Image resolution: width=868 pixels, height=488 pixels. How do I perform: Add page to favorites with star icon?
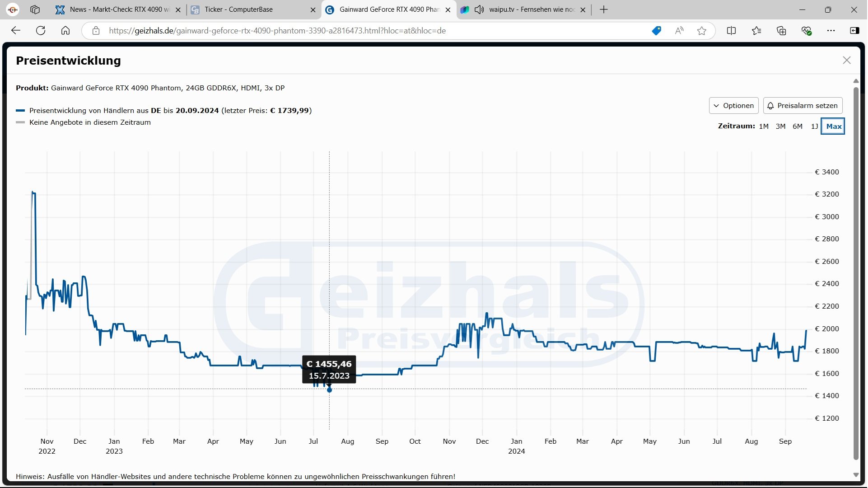pos(701,31)
